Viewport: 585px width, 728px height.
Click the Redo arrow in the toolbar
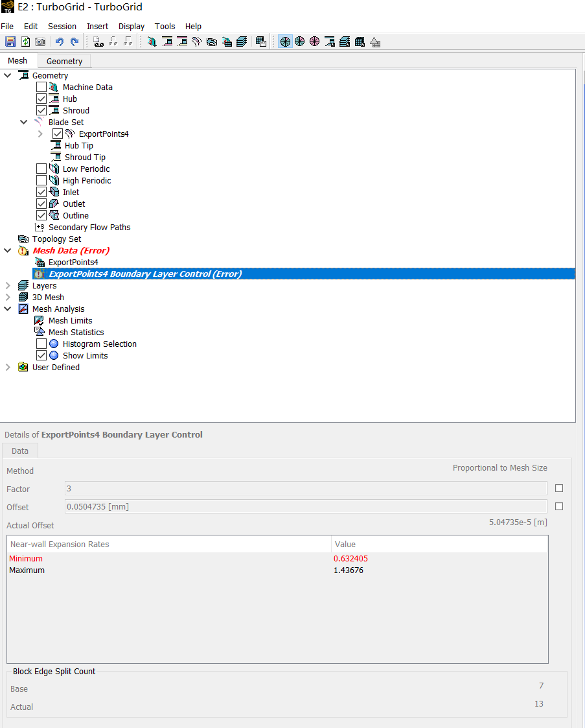coord(74,41)
